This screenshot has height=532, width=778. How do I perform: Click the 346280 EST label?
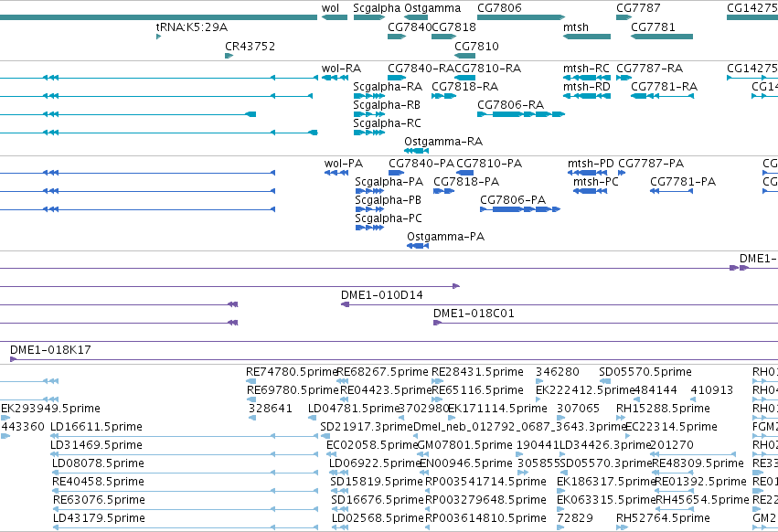tap(557, 372)
